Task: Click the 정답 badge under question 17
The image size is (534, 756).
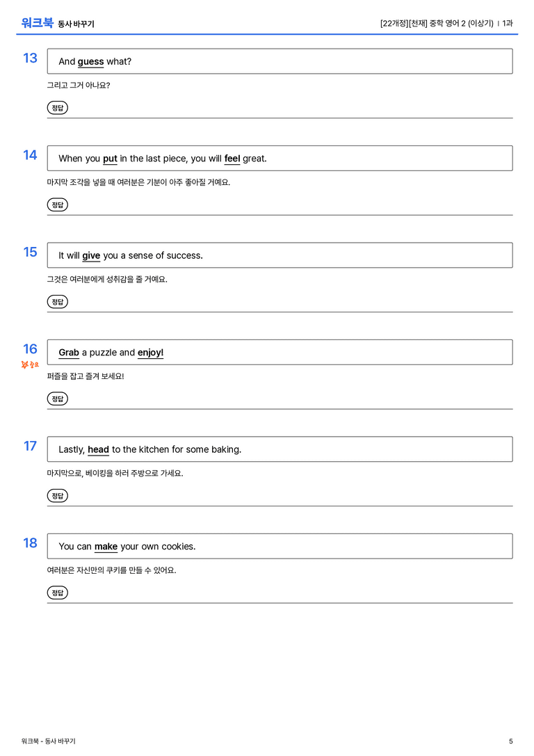Action: click(x=57, y=496)
